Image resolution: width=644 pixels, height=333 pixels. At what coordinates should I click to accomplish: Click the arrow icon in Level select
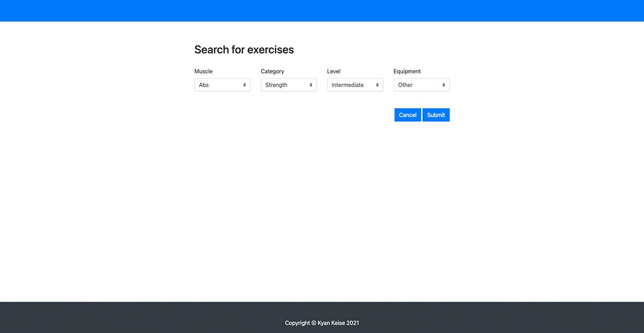(x=377, y=85)
